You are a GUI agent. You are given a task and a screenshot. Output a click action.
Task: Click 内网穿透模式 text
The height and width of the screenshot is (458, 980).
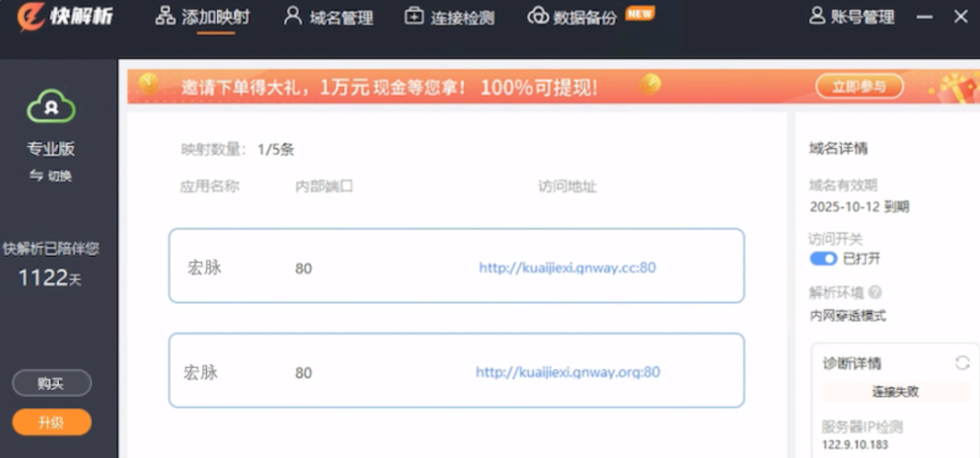[848, 316]
